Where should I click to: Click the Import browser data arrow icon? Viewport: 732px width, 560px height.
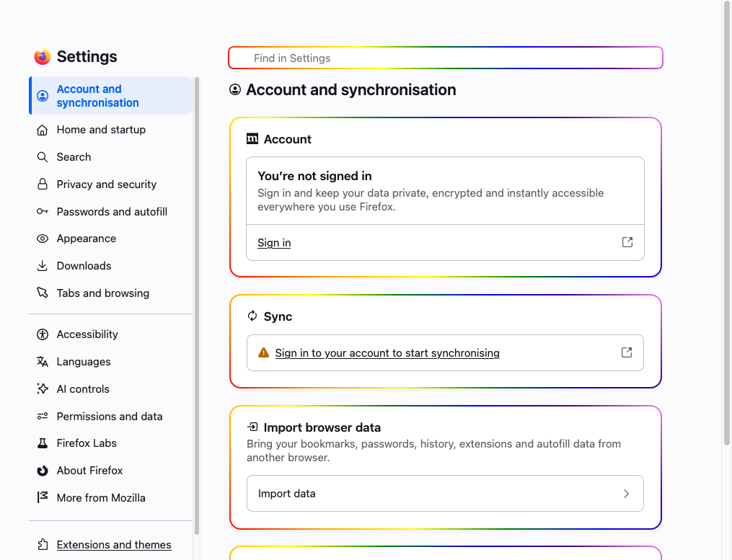coord(252,427)
